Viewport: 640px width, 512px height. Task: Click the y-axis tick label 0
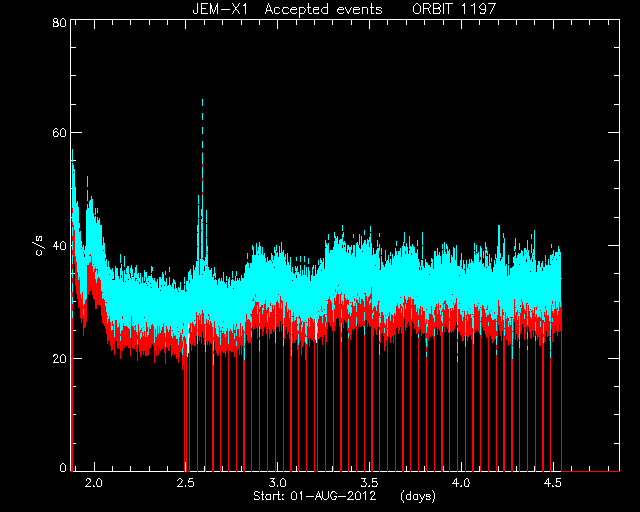[63, 467]
